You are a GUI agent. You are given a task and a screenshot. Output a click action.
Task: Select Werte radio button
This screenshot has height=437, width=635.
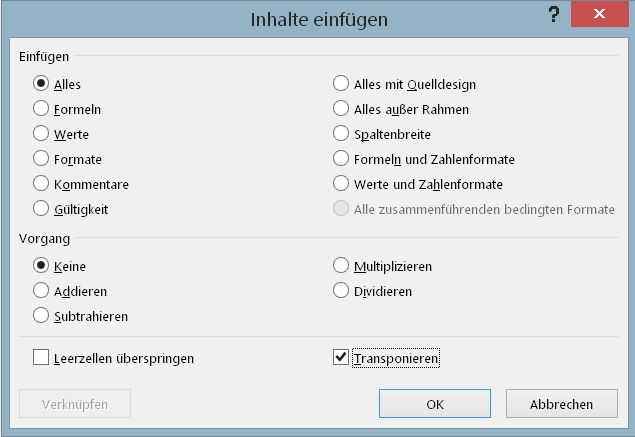[x=41, y=133]
